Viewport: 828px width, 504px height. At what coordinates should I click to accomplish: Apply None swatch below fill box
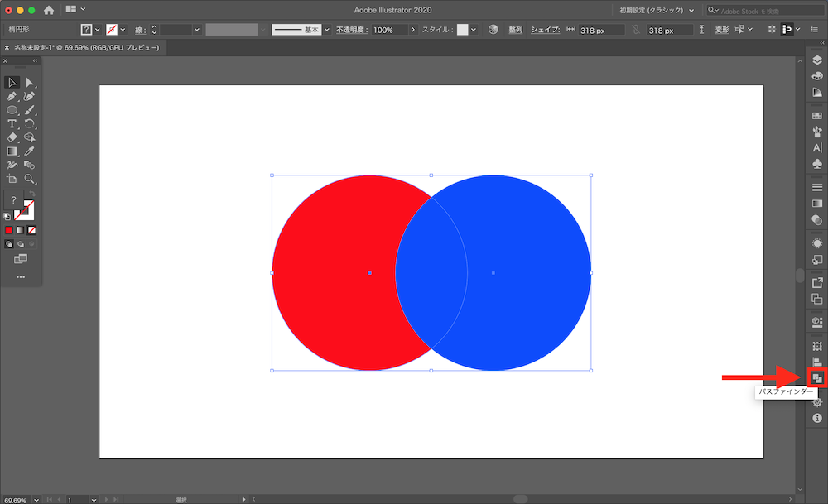(x=31, y=230)
